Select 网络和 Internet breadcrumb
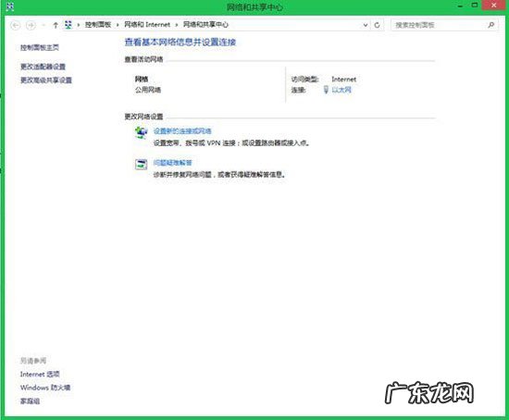The height and width of the screenshot is (420, 509). (x=147, y=25)
